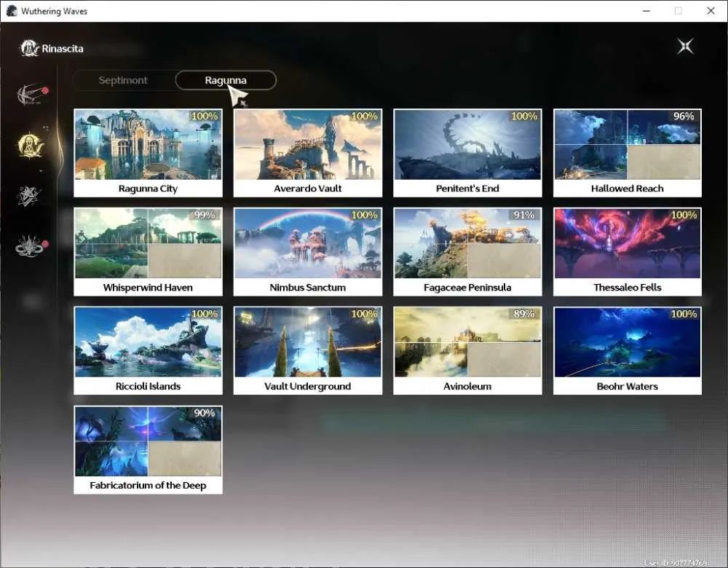
Task: Open the Hallowed Reach area card
Action: click(628, 153)
